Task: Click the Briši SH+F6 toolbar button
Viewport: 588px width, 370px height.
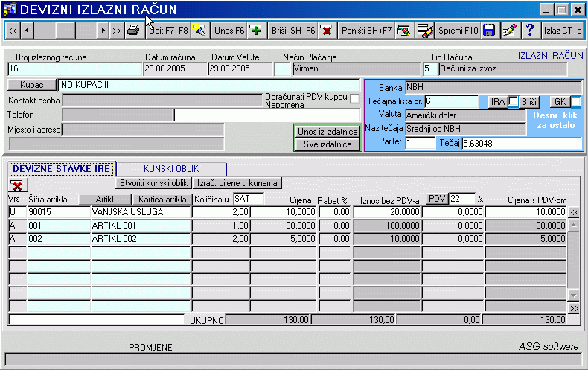Action: click(293, 31)
